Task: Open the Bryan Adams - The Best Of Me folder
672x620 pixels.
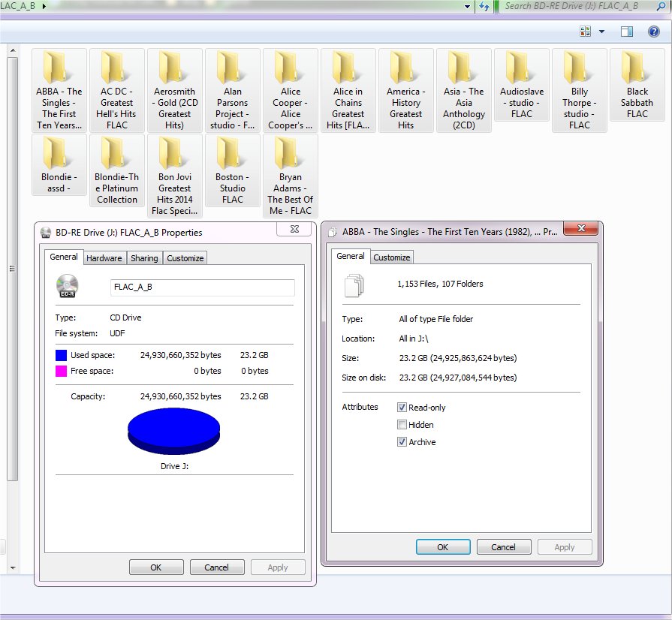Action: point(291,176)
